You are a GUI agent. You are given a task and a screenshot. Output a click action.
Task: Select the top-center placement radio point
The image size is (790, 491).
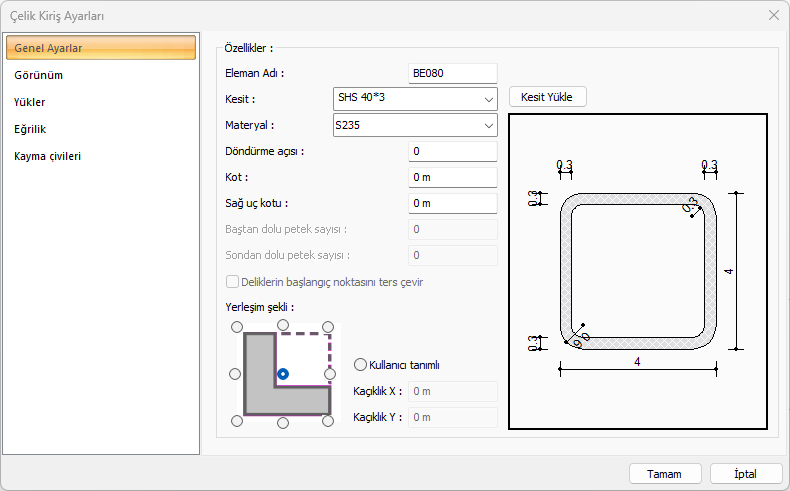click(283, 326)
